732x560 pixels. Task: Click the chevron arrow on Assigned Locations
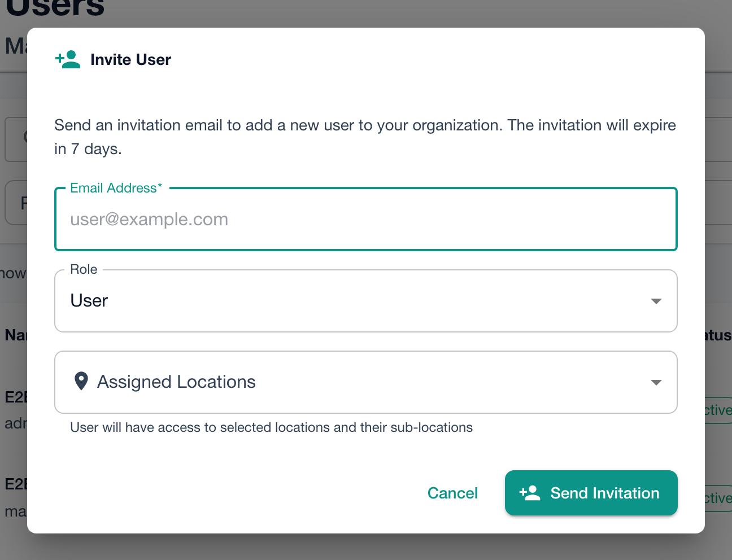656,382
